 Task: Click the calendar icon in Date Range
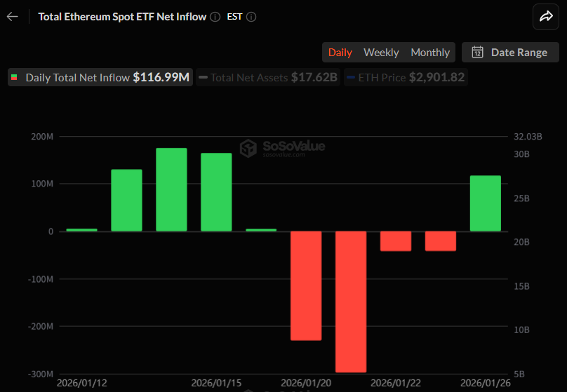coord(477,53)
